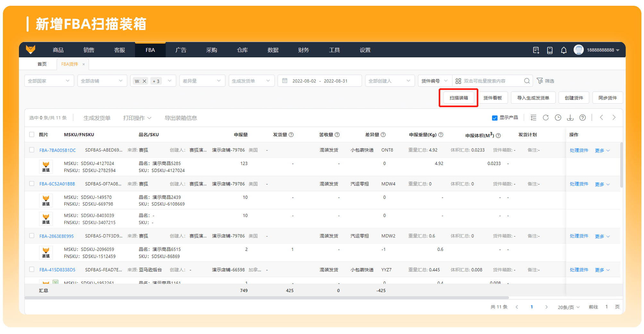Image resolution: width=644 pixels, height=334 pixels.
Task: Click the search content input field
Action: pos(493,81)
